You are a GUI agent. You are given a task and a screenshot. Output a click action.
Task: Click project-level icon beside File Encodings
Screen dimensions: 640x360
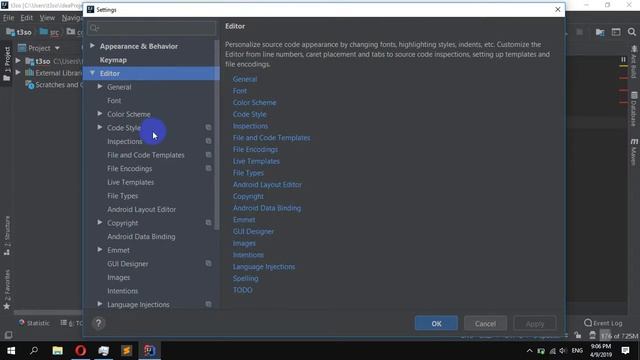[x=208, y=169]
